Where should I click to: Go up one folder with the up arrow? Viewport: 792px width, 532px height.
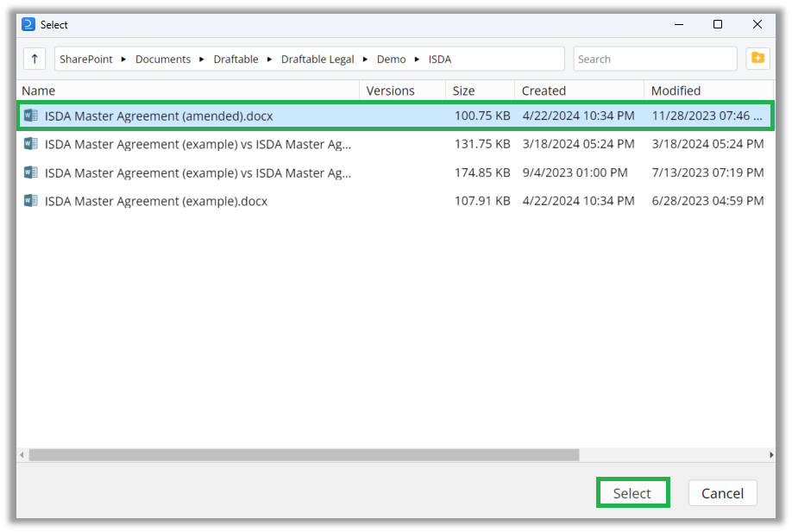(x=35, y=59)
